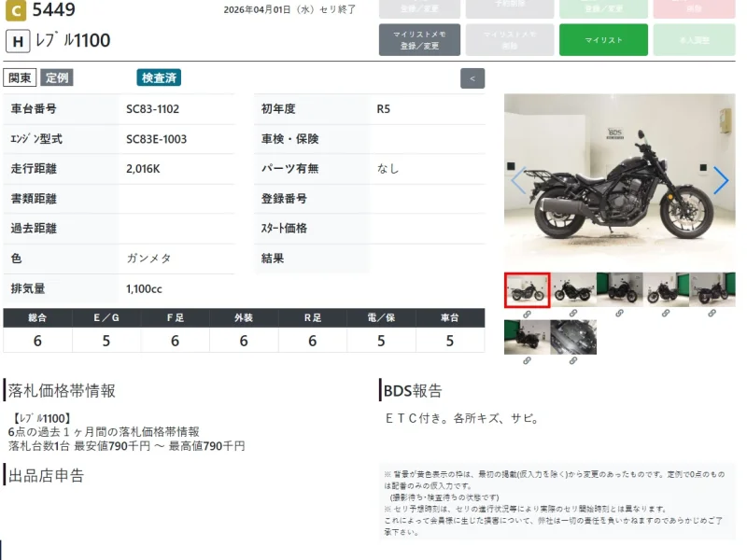Click the score 6 under 外装
The width and height of the screenshot is (747, 560).
click(244, 341)
